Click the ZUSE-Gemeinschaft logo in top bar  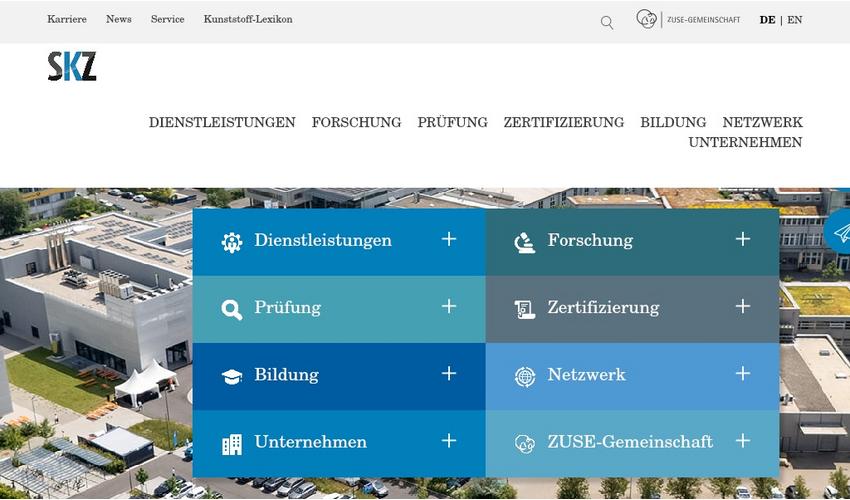point(688,19)
